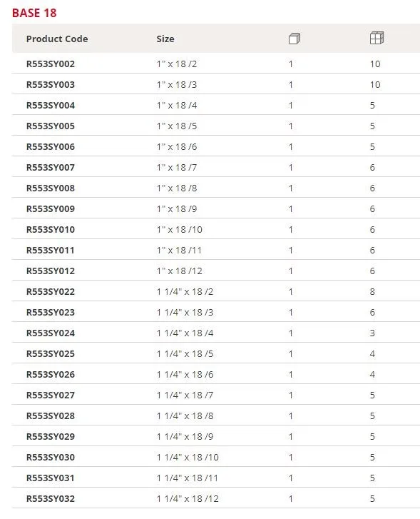Click the multi-box carton icon column header
The image size is (420, 519).
[377, 38]
